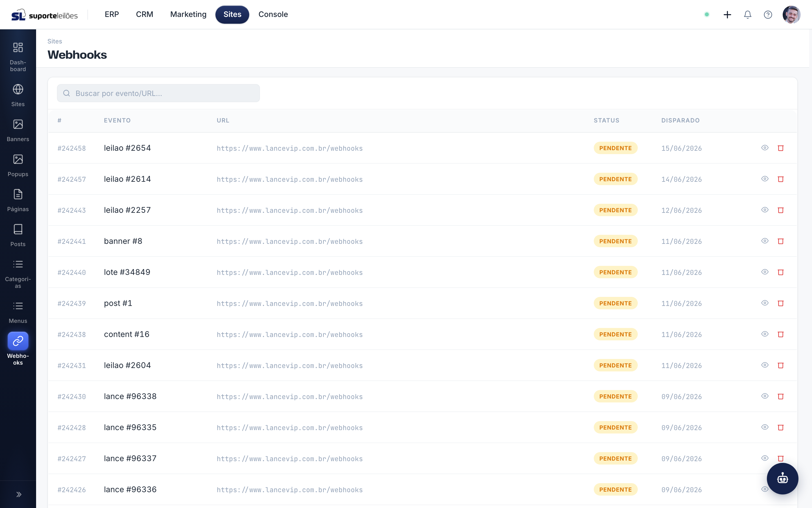Expand the sidebar with double chevron
The image size is (812, 508).
[19, 494]
